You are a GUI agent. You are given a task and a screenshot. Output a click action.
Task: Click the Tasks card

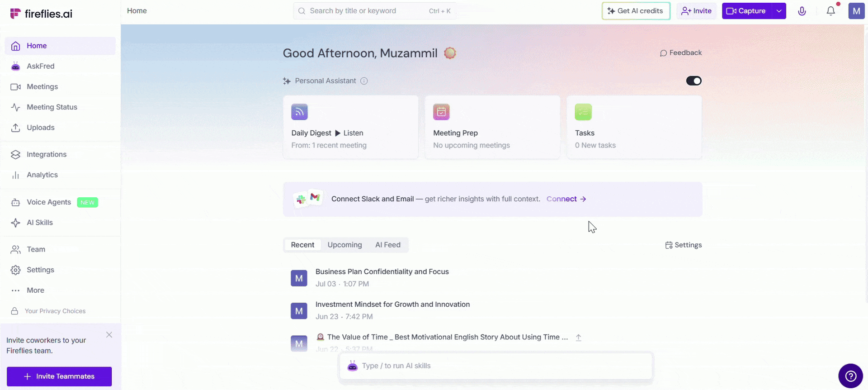[x=634, y=127]
